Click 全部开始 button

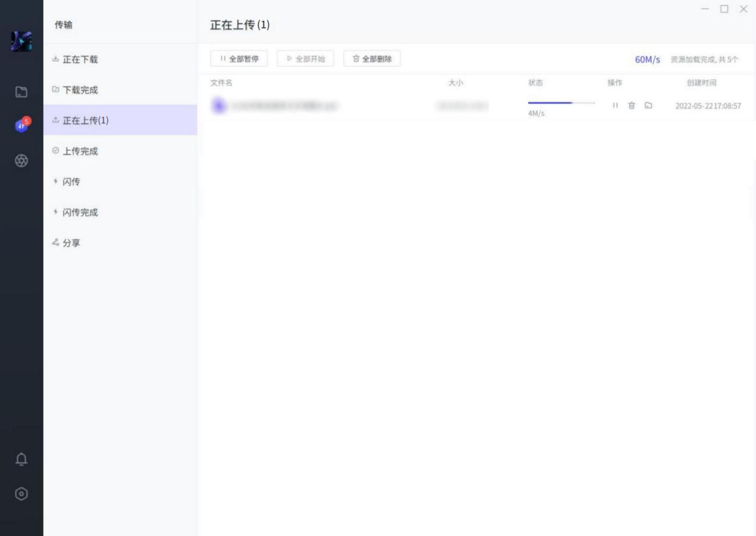coord(305,59)
